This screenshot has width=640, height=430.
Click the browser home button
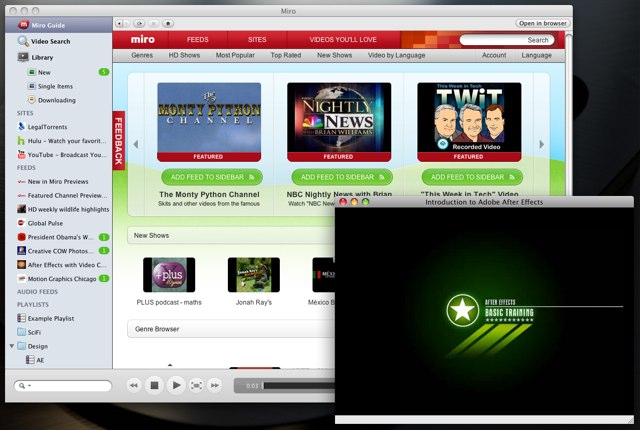tap(168, 24)
